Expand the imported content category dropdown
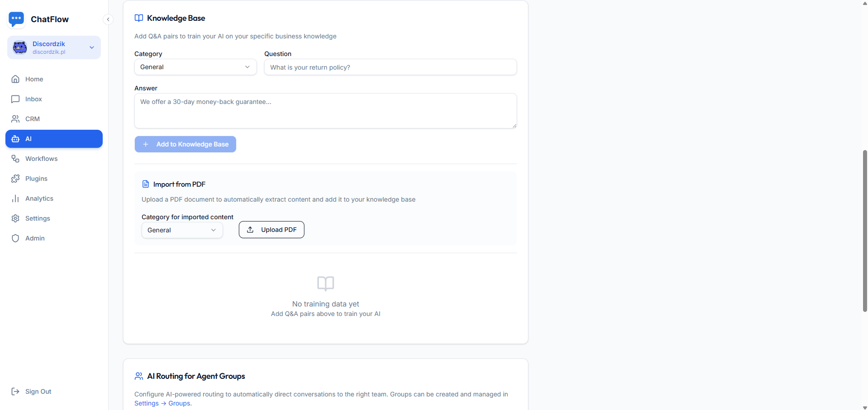 point(182,230)
